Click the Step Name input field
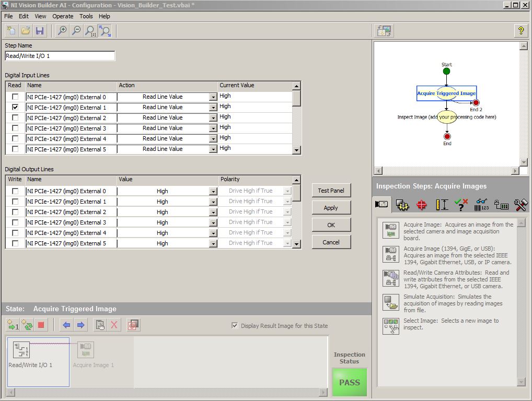 pos(60,56)
